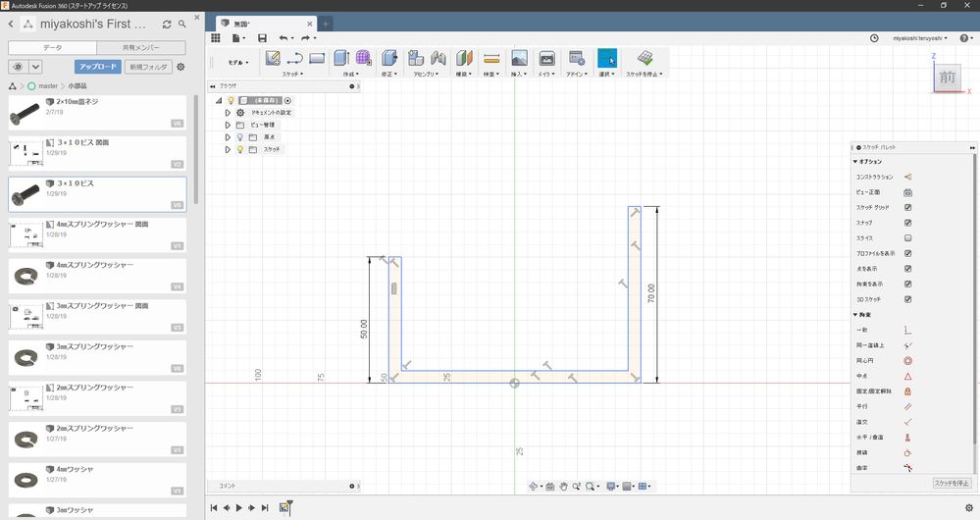Select the Insert image/decal icon
Viewport: 980px width, 520px height.
519,58
